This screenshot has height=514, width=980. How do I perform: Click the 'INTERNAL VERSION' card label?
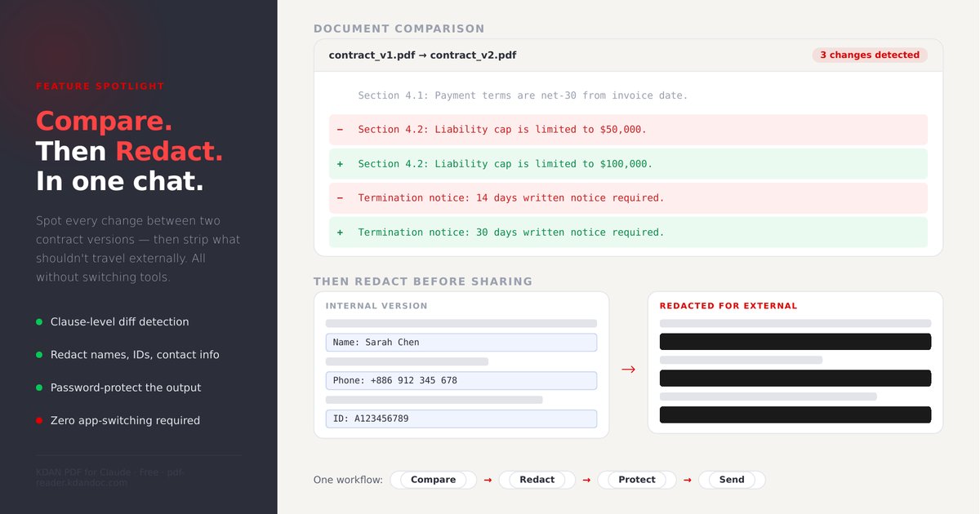tap(376, 307)
